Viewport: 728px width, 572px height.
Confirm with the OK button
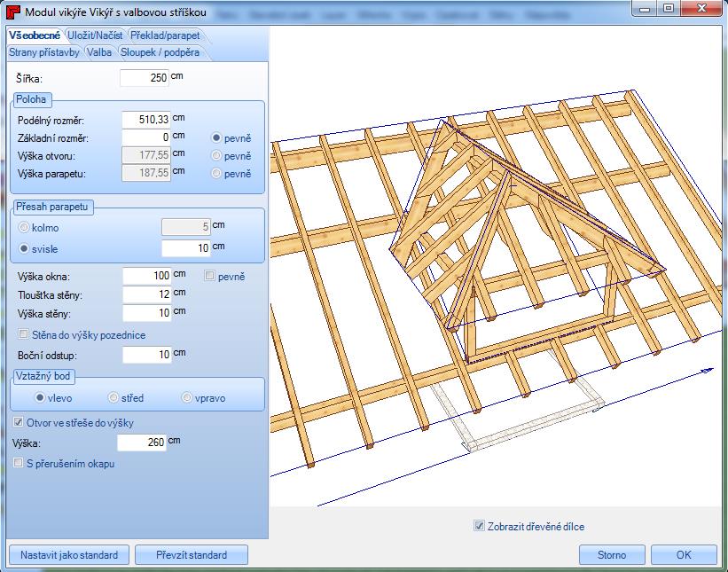[684, 555]
